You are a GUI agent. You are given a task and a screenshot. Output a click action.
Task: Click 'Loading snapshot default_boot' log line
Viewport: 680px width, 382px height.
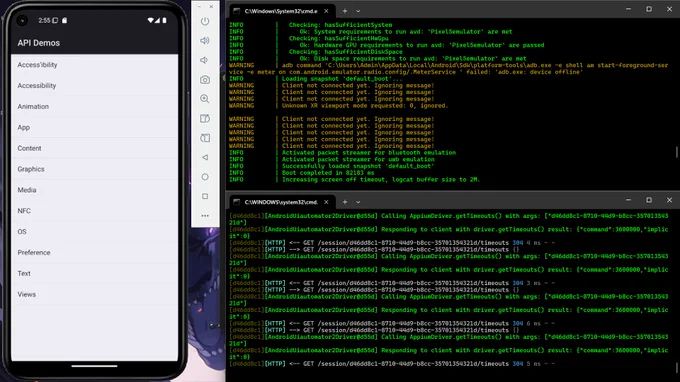(x=342, y=78)
